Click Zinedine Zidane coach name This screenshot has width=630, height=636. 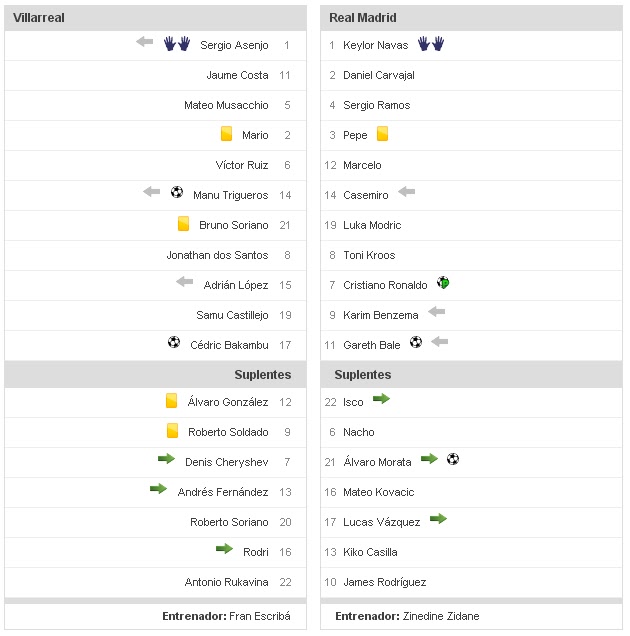441,616
